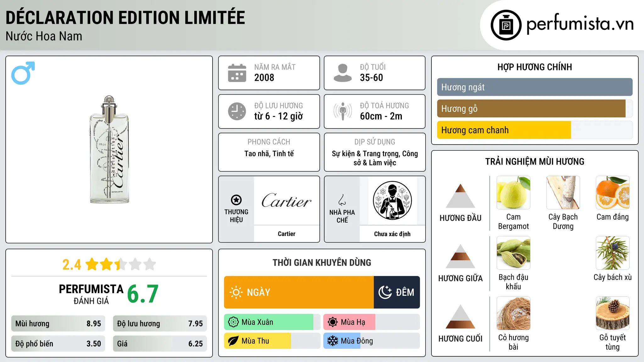
Task: Click the green 6.7 Perfumista score
Action: tap(143, 294)
